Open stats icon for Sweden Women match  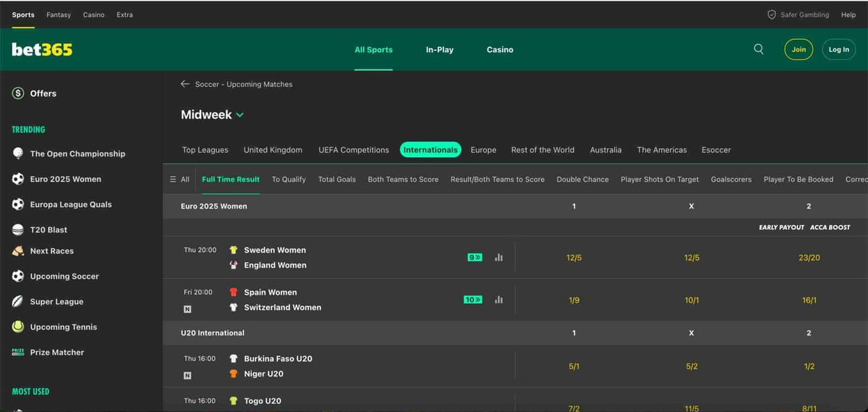point(498,257)
